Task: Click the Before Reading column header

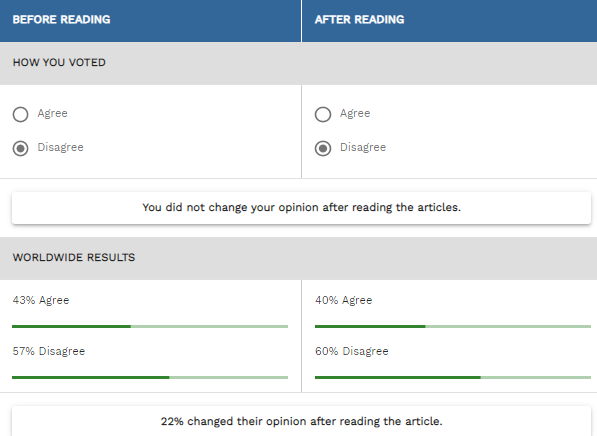Action: pyautogui.click(x=150, y=21)
